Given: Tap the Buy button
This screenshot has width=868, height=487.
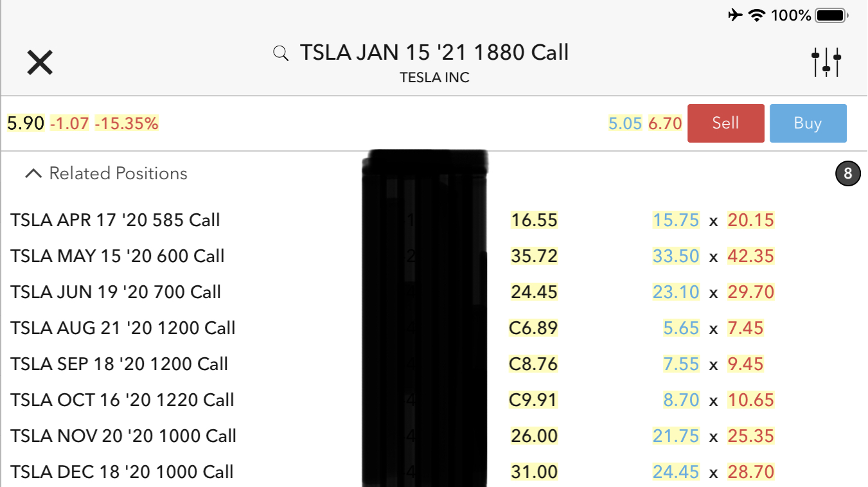Looking at the screenshot, I should 808,123.
